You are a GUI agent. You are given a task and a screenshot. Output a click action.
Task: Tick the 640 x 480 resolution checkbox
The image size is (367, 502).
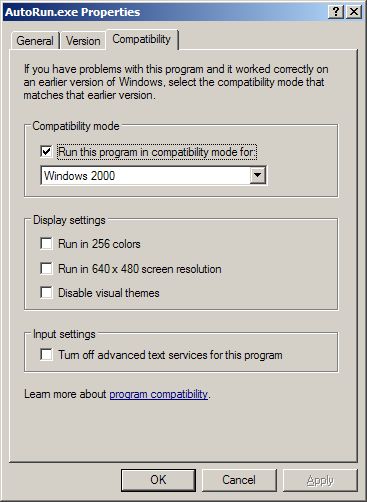tap(46, 269)
